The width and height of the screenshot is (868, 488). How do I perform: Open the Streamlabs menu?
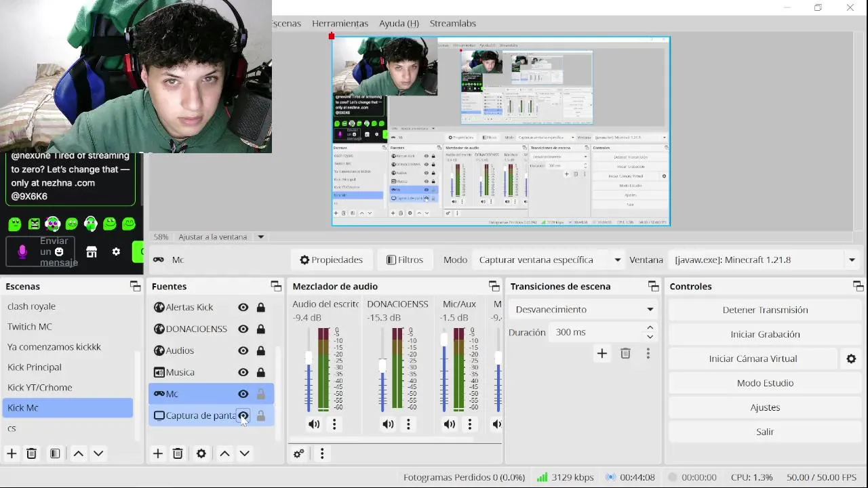[x=453, y=23]
